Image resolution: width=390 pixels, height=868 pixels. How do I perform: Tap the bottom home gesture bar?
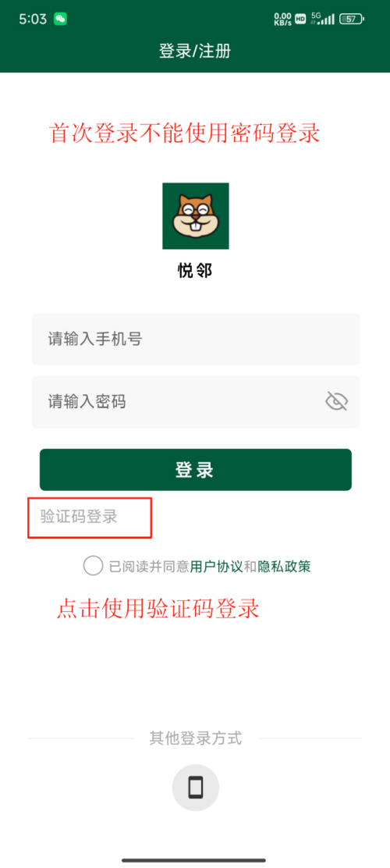[193, 860]
